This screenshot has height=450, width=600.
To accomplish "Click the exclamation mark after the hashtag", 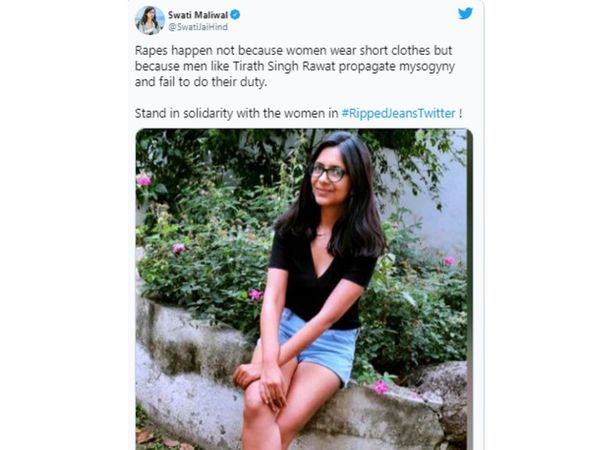I will [460, 113].
